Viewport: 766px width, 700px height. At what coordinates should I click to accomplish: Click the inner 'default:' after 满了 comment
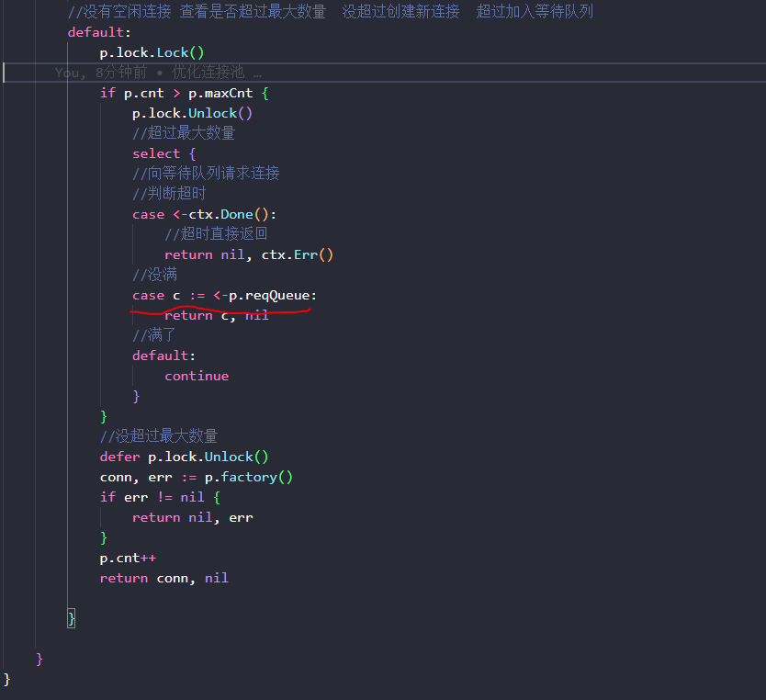(163, 356)
